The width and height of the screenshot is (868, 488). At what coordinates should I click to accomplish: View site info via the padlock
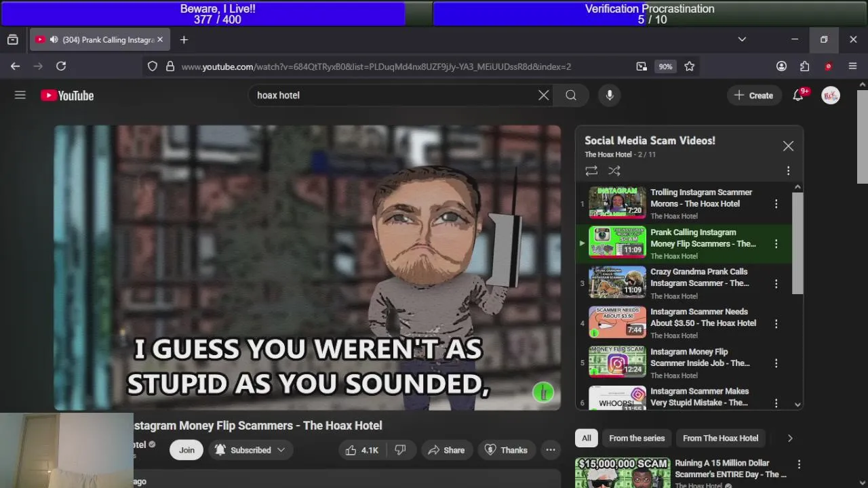coord(170,66)
